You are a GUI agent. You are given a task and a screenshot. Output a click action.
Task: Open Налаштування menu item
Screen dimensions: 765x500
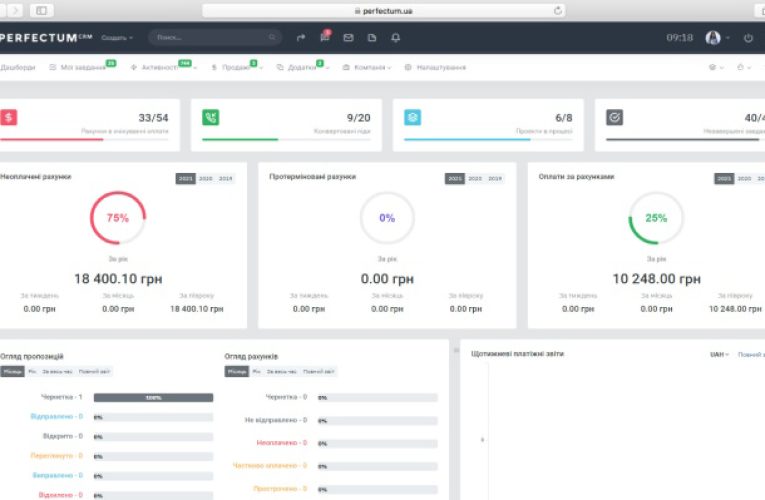tap(435, 67)
